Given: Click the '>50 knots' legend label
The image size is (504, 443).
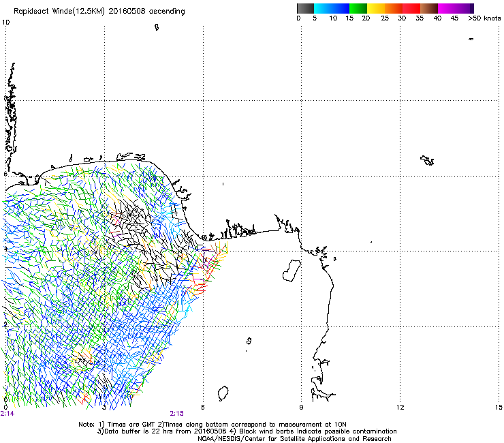Looking at the screenshot, I should 484,18.
